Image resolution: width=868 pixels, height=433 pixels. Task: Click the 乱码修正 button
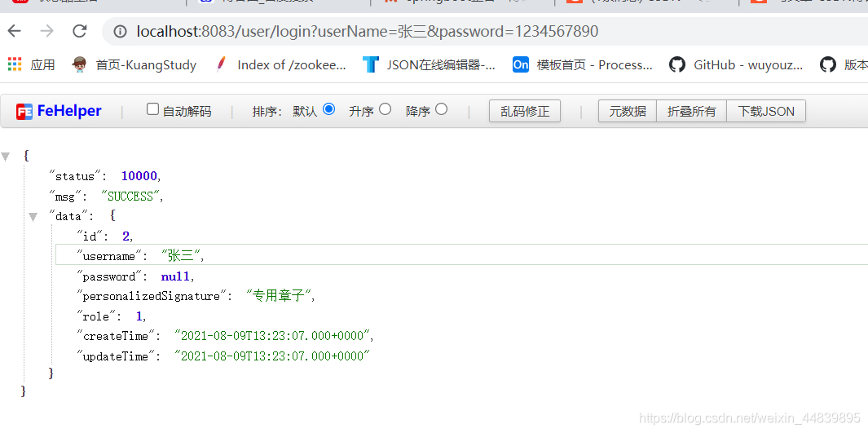pos(525,111)
